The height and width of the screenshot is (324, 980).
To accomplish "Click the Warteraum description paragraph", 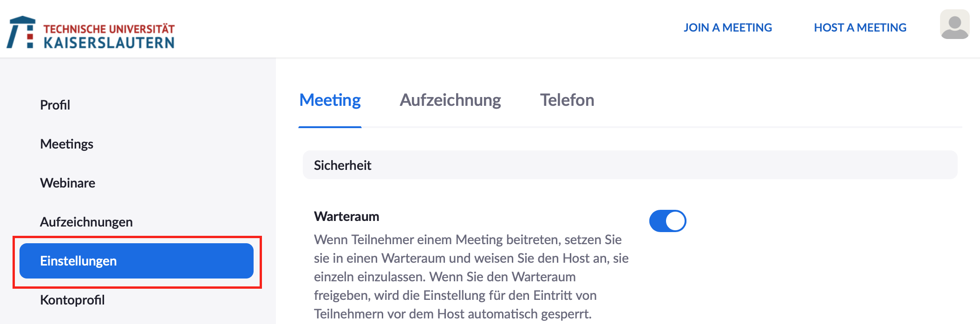I will [471, 277].
